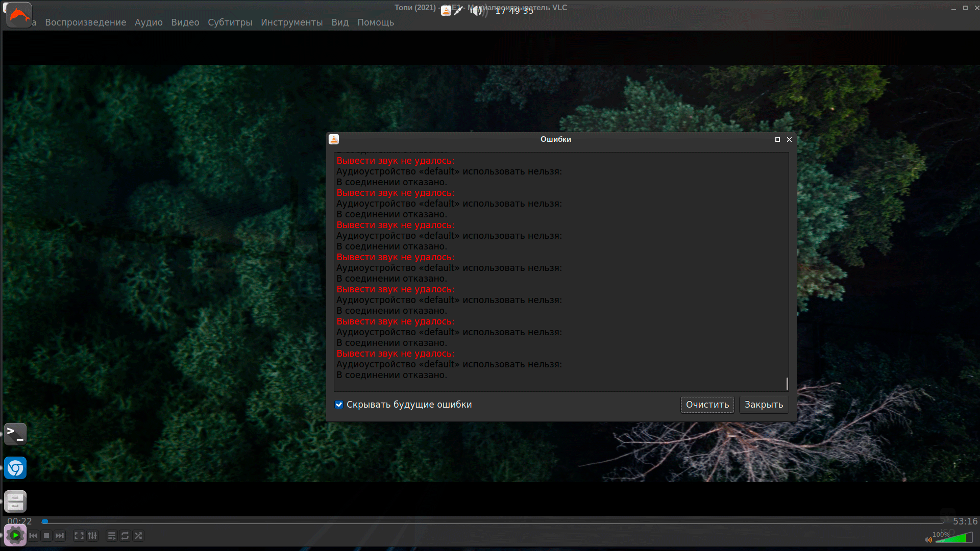980x551 pixels.
Task: Adjust the green volume slider
Action: [x=953, y=538]
